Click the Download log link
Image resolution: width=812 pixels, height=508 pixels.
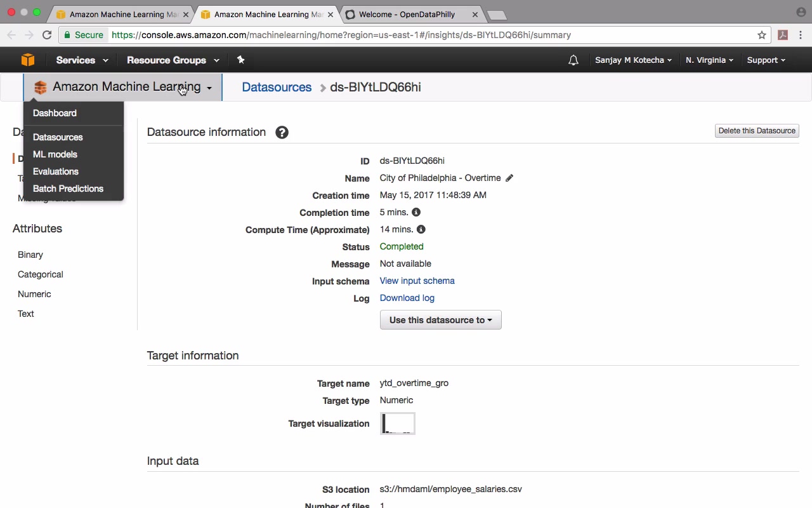tap(407, 298)
